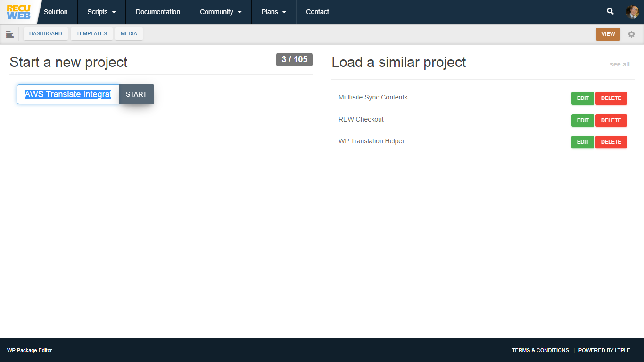The height and width of the screenshot is (362, 644).
Task: Expand the Plans dropdown menu
Action: (x=274, y=12)
